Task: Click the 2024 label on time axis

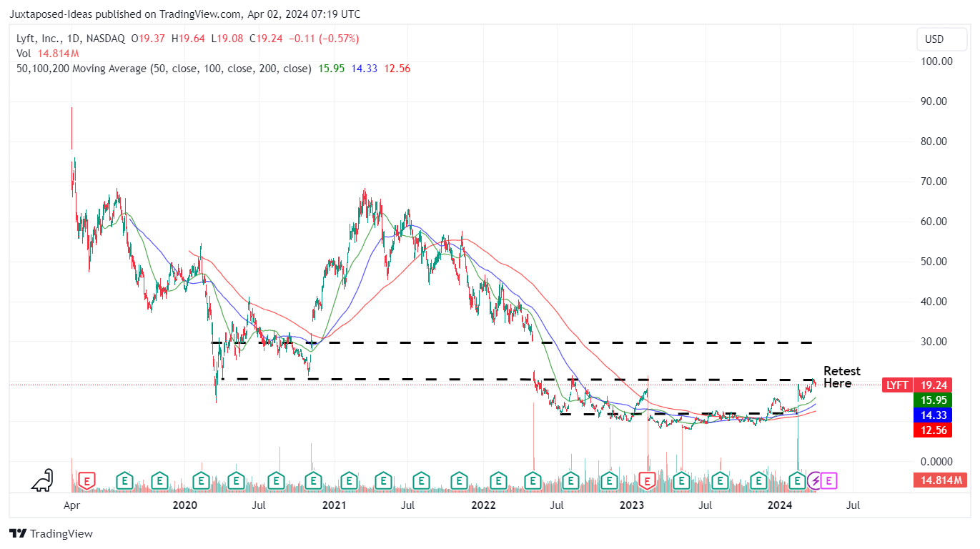Action: coord(778,506)
